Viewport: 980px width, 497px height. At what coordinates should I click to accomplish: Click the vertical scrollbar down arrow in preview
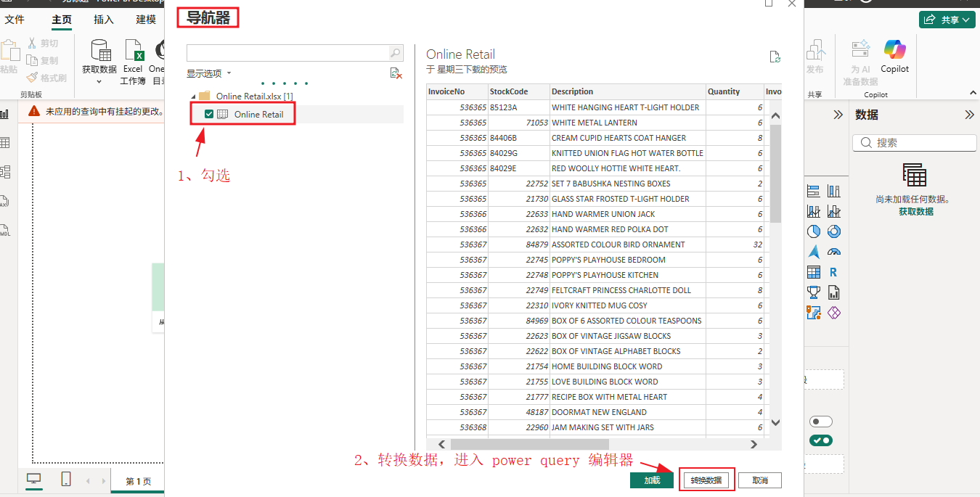tap(775, 422)
